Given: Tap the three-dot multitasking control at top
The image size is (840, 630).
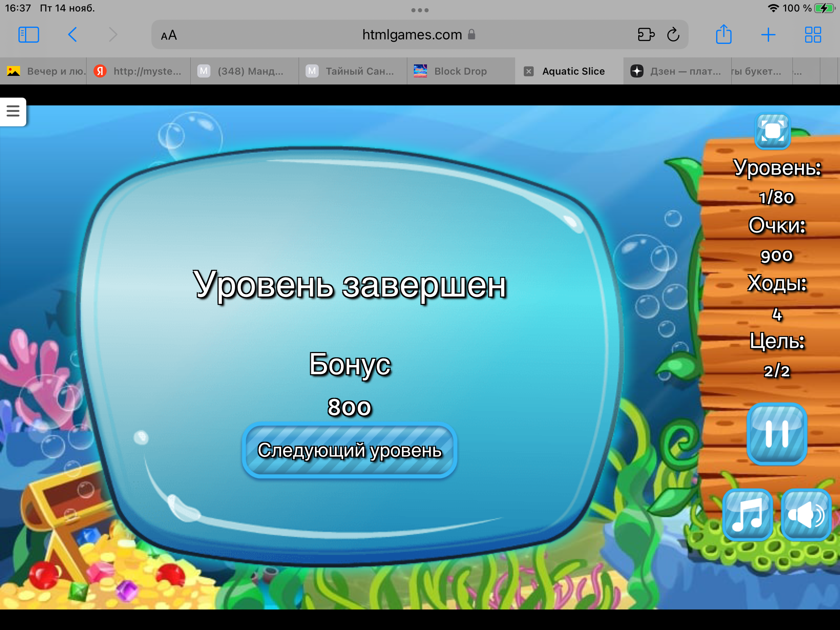Looking at the screenshot, I should (420, 10).
